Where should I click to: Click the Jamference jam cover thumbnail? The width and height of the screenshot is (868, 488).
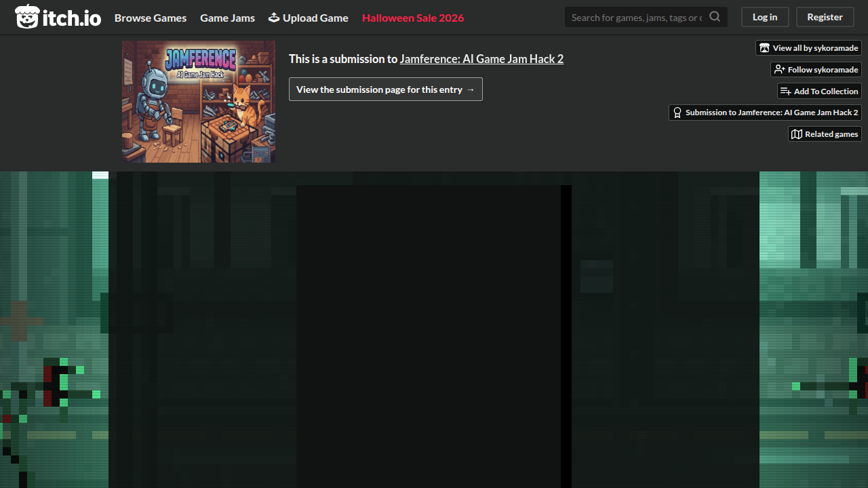pos(199,102)
